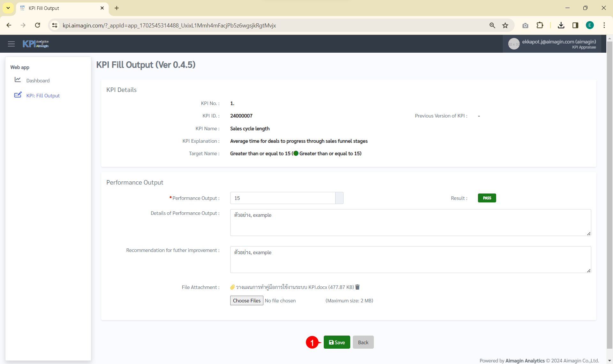Click the Details of Performance Output textarea

410,223
